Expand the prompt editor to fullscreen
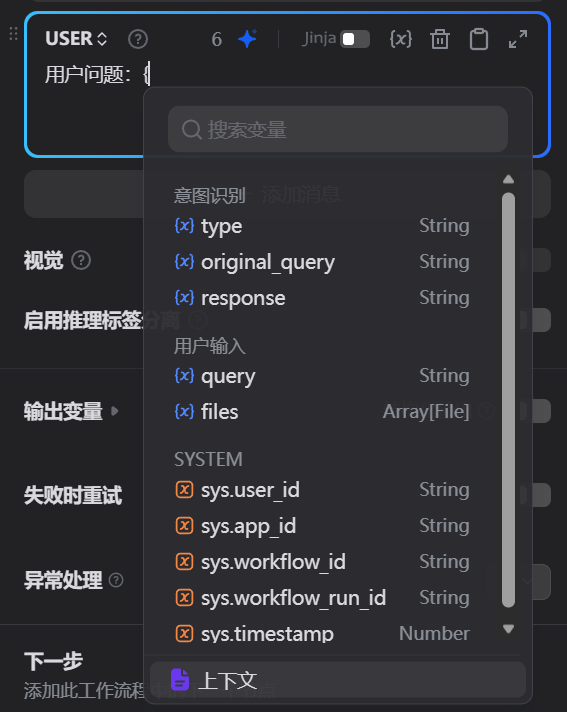The width and height of the screenshot is (567, 712). [518, 39]
